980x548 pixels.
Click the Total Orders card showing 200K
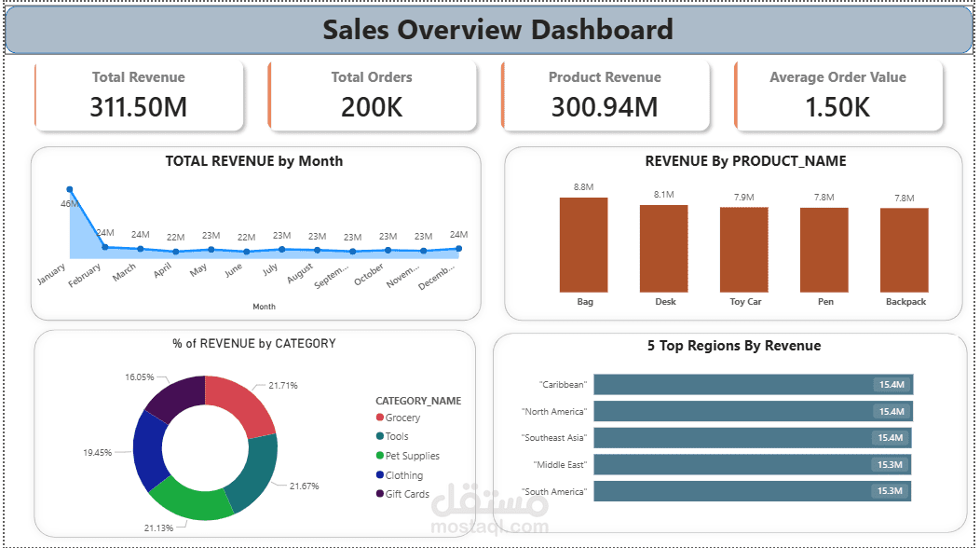click(372, 94)
